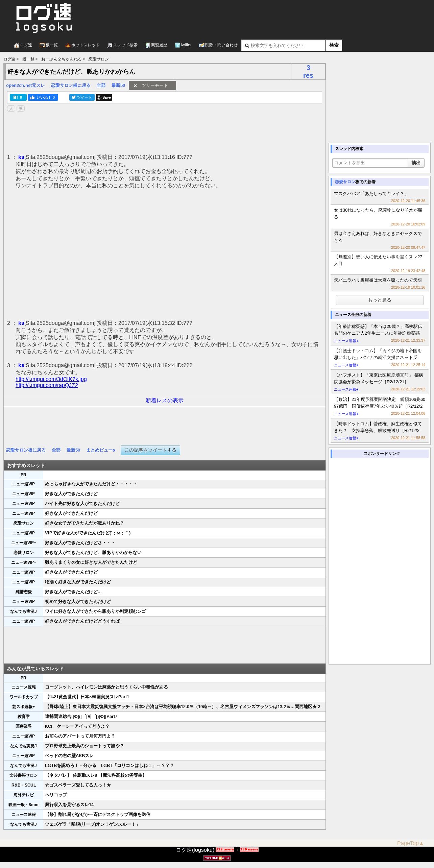This screenshot has width=434, height=868.
Task: Click the Pinterest Save button
Action: [x=104, y=97]
